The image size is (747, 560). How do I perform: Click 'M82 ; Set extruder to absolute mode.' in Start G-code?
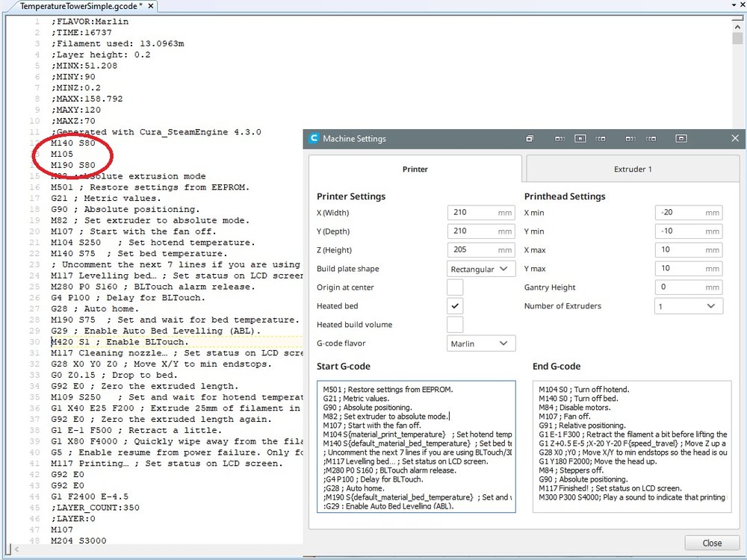tap(385, 417)
